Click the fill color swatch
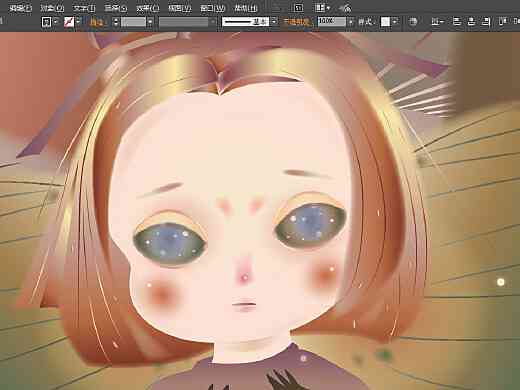Viewport: 520px width, 390px height. 46,22
